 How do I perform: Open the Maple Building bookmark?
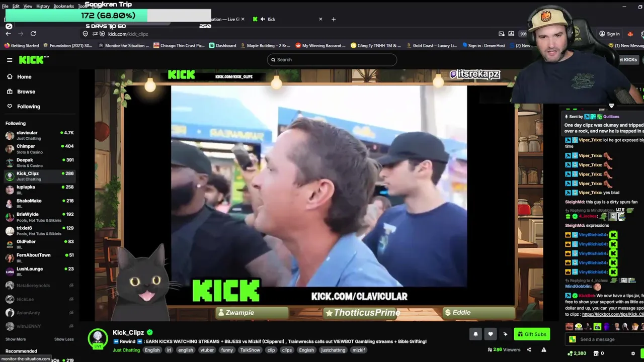click(x=265, y=45)
